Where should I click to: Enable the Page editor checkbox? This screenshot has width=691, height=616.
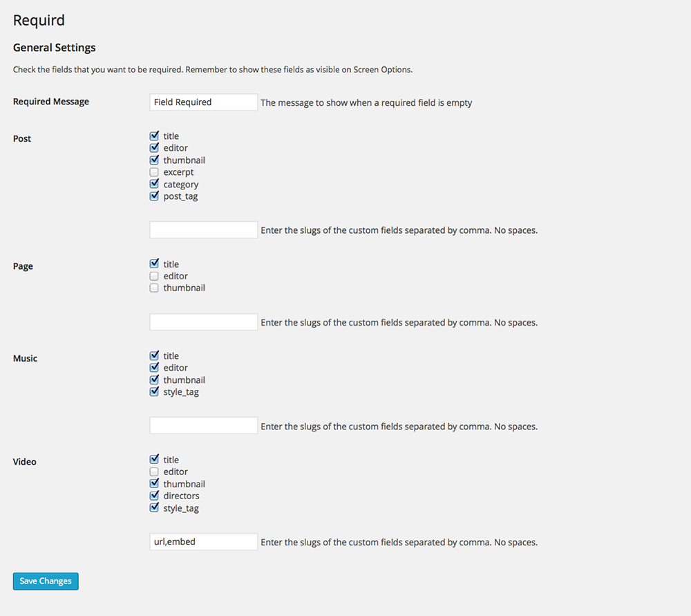154,276
